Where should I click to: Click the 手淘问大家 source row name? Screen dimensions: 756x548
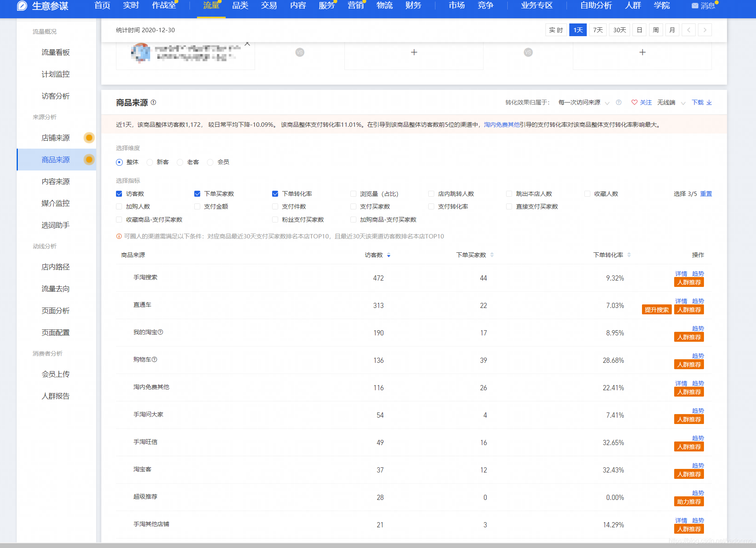pyautogui.click(x=148, y=414)
